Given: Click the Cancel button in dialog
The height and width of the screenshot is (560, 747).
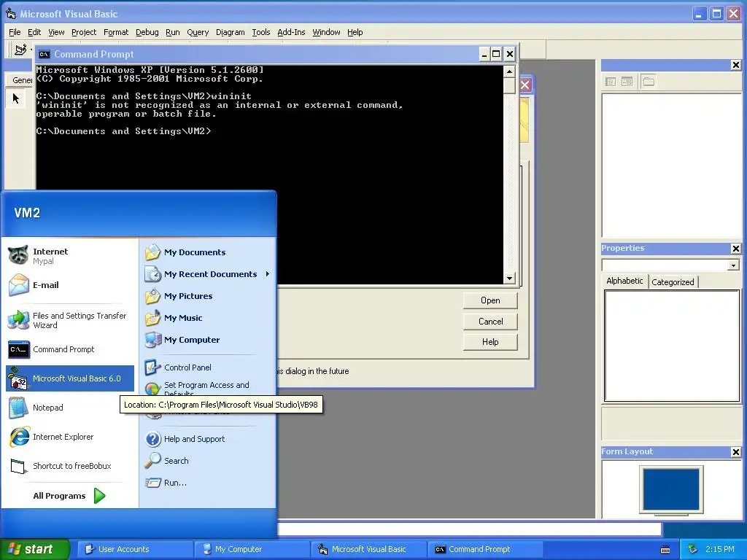Looking at the screenshot, I should point(490,322).
